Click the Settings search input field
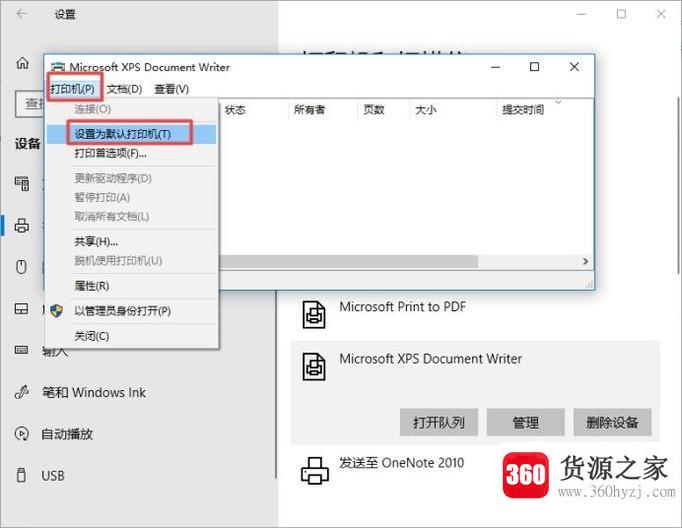 [30, 104]
